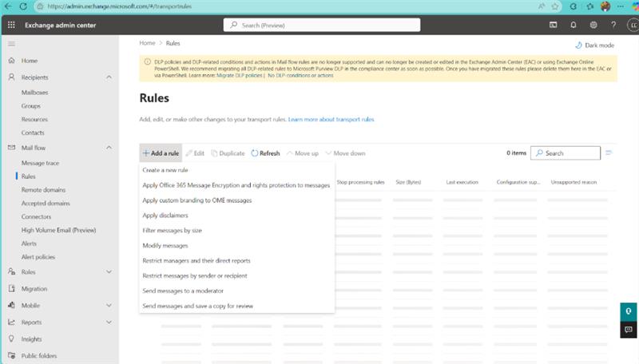This screenshot has width=639, height=364.
Task: Focus the rules list Search box
Action: click(566, 153)
